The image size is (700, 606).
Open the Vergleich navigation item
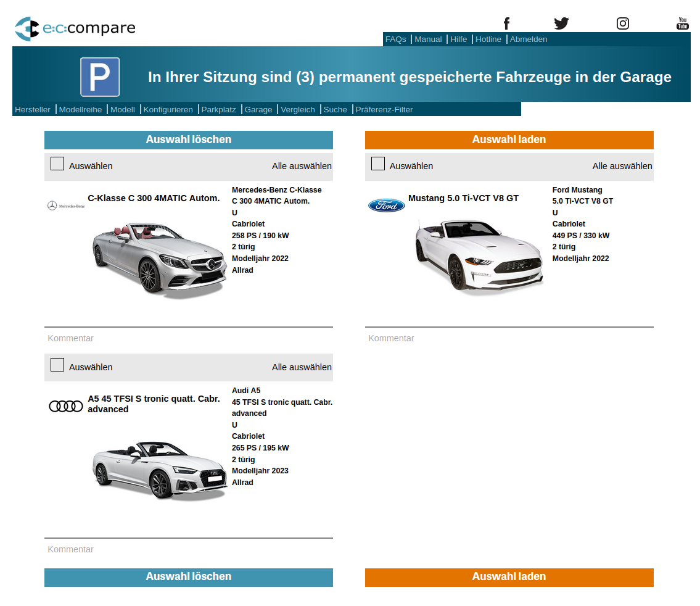tap(298, 109)
